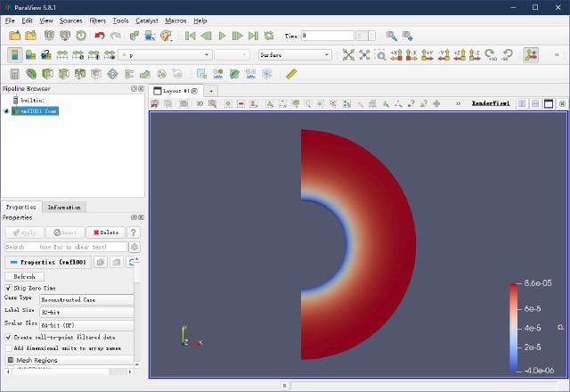Screen dimensions: 570x392
Task: Click the Time value input field
Action: pos(328,36)
